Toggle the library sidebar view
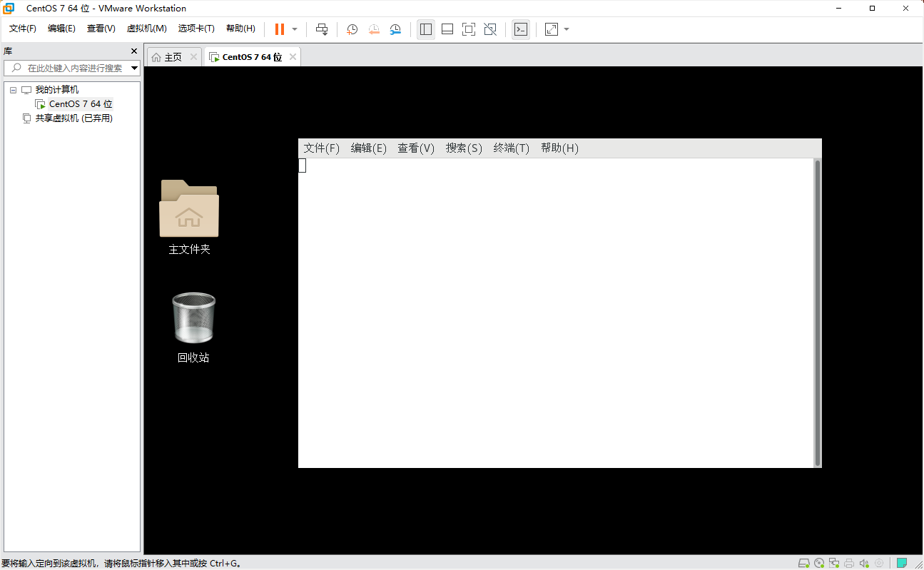The width and height of the screenshot is (924, 570). pyautogui.click(x=426, y=29)
